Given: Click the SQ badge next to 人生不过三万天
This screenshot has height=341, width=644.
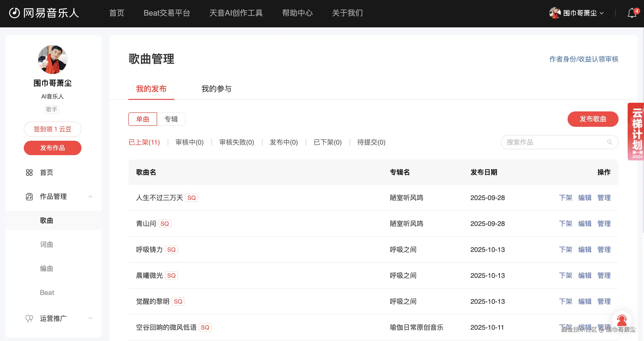Looking at the screenshot, I should [192, 198].
